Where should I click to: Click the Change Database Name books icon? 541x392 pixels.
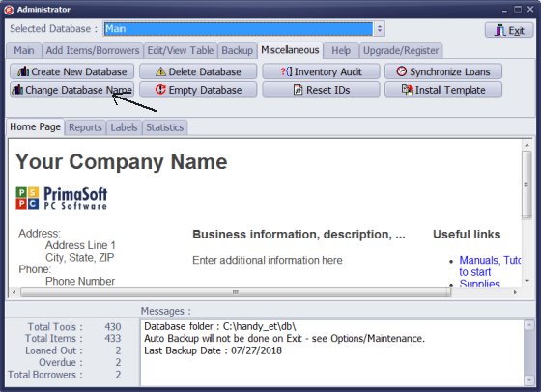coord(17,90)
